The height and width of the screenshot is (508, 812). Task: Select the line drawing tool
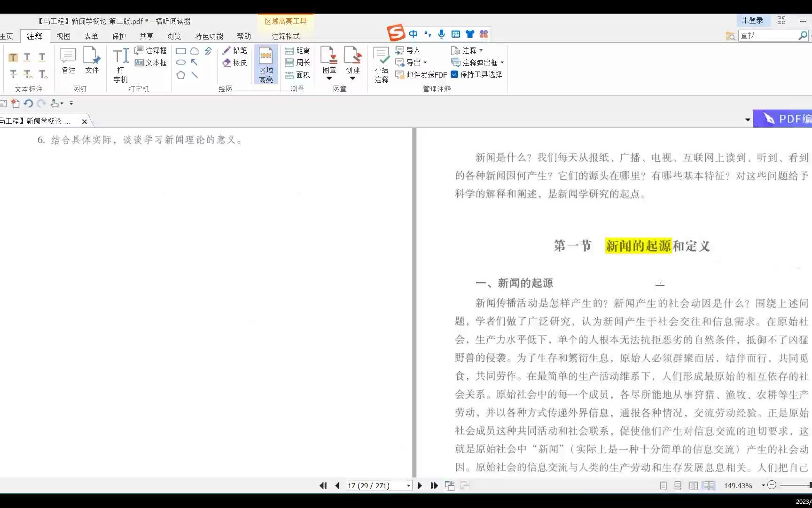(x=195, y=75)
